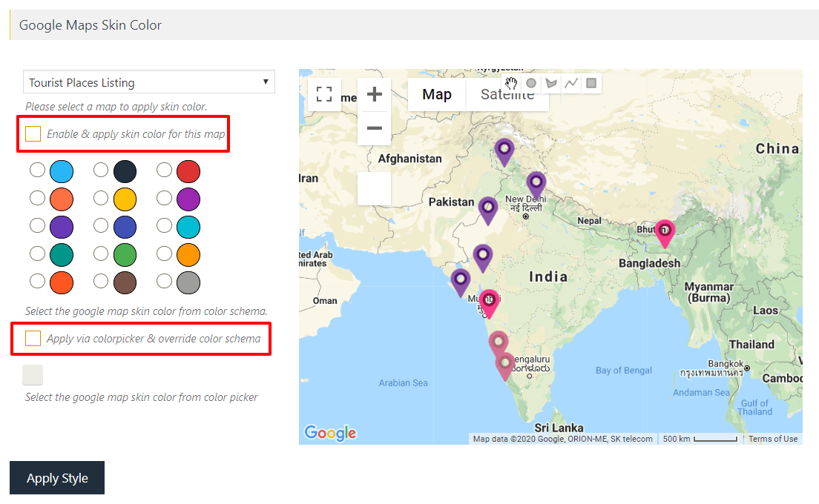Switch to Satellite view tab

pos(507,94)
